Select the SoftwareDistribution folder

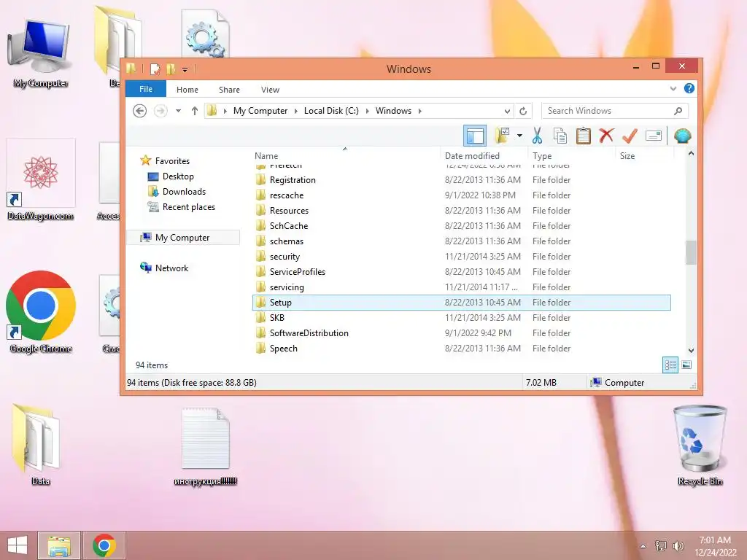tap(462, 332)
